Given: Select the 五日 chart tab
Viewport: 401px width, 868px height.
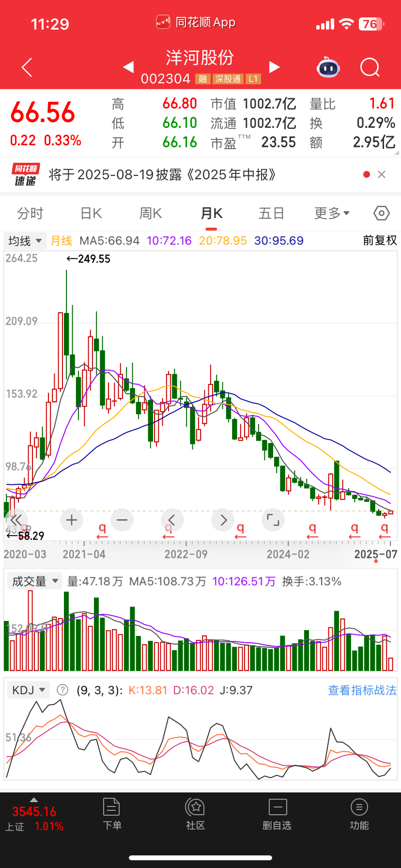Looking at the screenshot, I should (271, 213).
